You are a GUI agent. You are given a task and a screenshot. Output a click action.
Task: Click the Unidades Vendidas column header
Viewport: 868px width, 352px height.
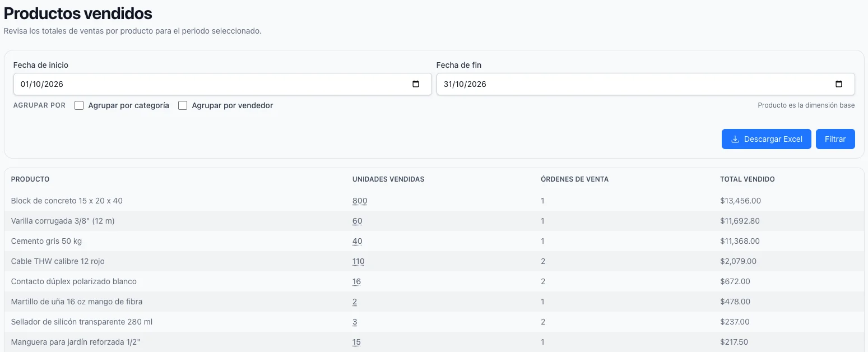[388, 179]
